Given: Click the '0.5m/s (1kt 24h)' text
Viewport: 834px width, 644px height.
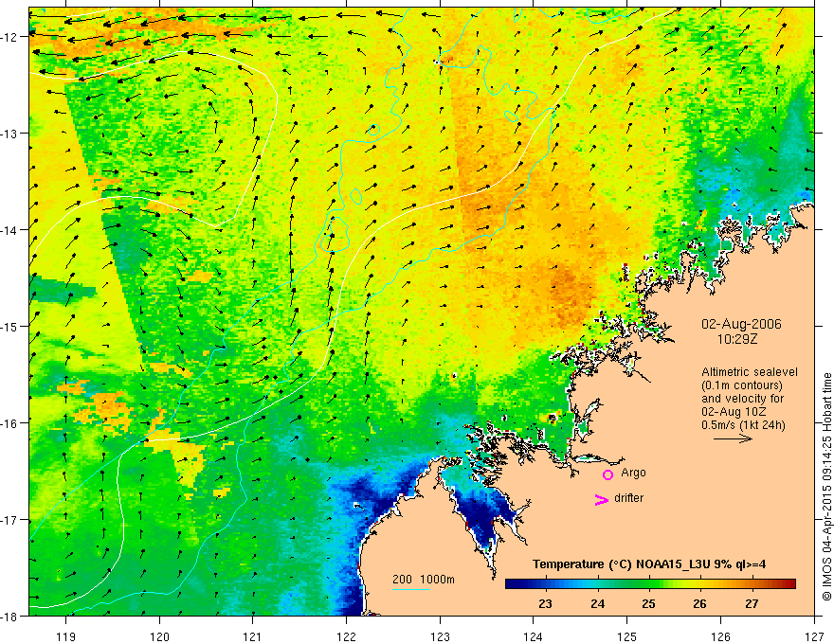Looking at the screenshot, I should click(x=743, y=425).
